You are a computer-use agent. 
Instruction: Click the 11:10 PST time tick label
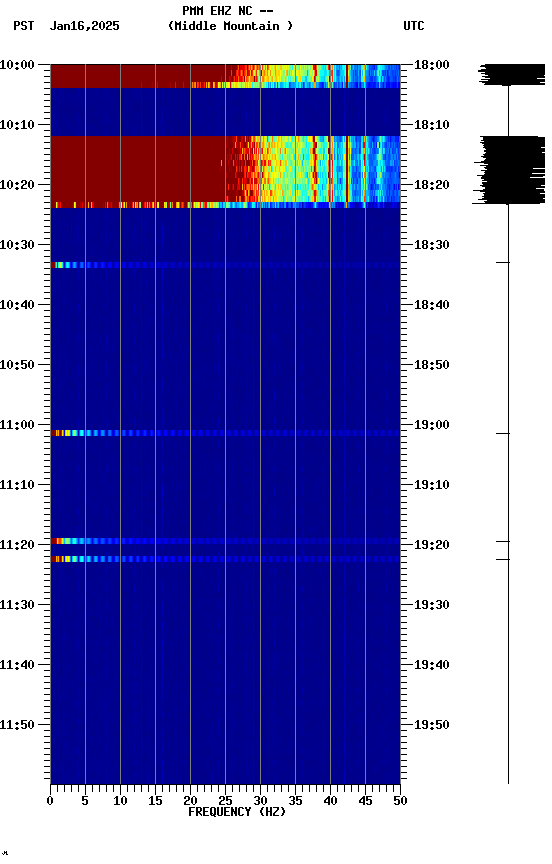click(17, 485)
